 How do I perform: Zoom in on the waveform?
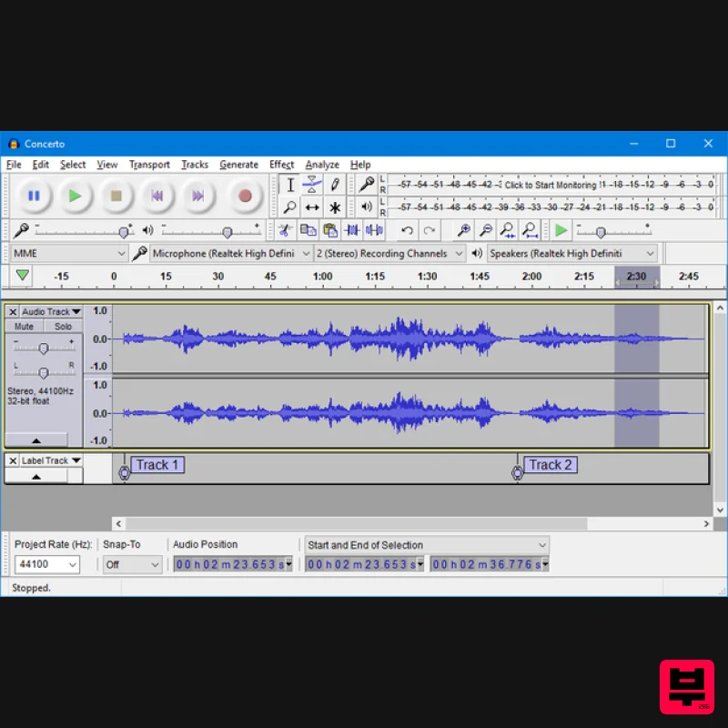click(x=464, y=230)
